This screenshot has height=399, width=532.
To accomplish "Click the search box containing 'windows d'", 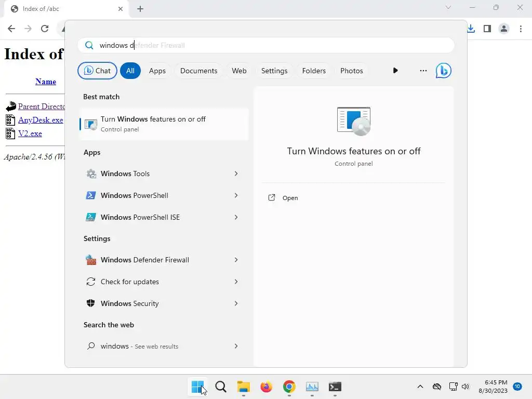I will point(266,45).
